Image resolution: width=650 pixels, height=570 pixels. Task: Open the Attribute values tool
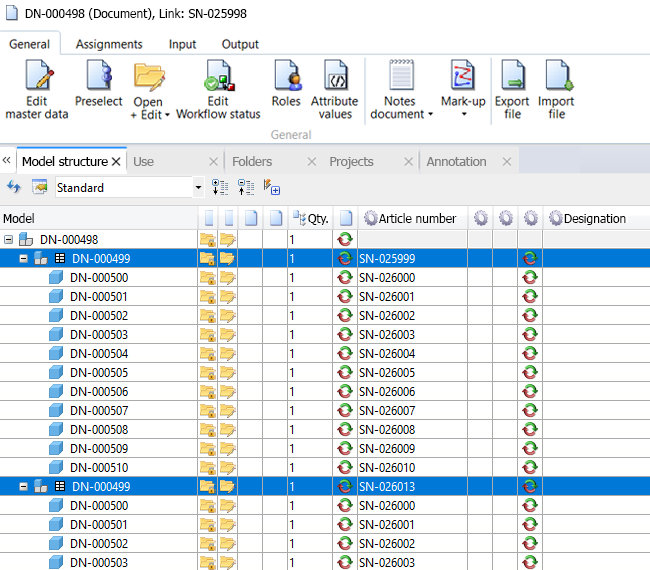tap(334, 77)
